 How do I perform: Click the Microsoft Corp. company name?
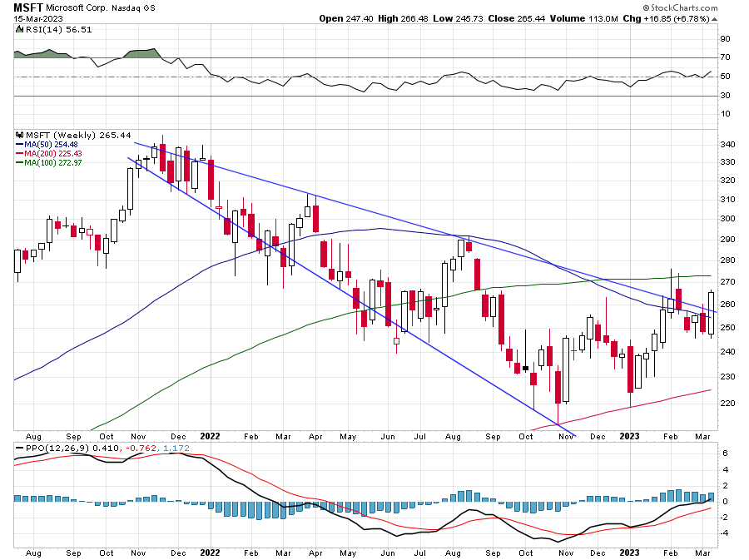point(77,8)
